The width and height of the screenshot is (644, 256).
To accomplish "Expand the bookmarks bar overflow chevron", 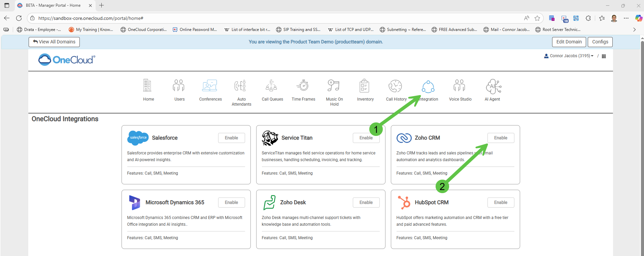I will (x=634, y=30).
